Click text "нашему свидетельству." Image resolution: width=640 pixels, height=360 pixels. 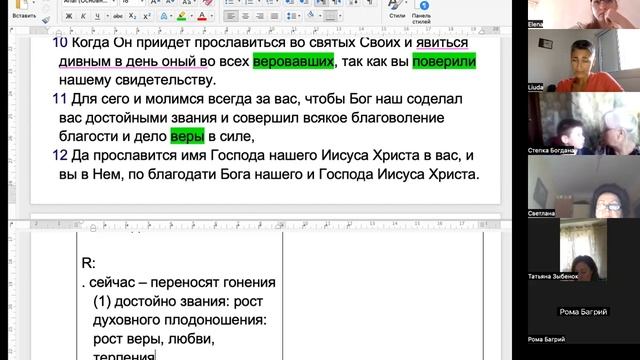[x=138, y=80]
